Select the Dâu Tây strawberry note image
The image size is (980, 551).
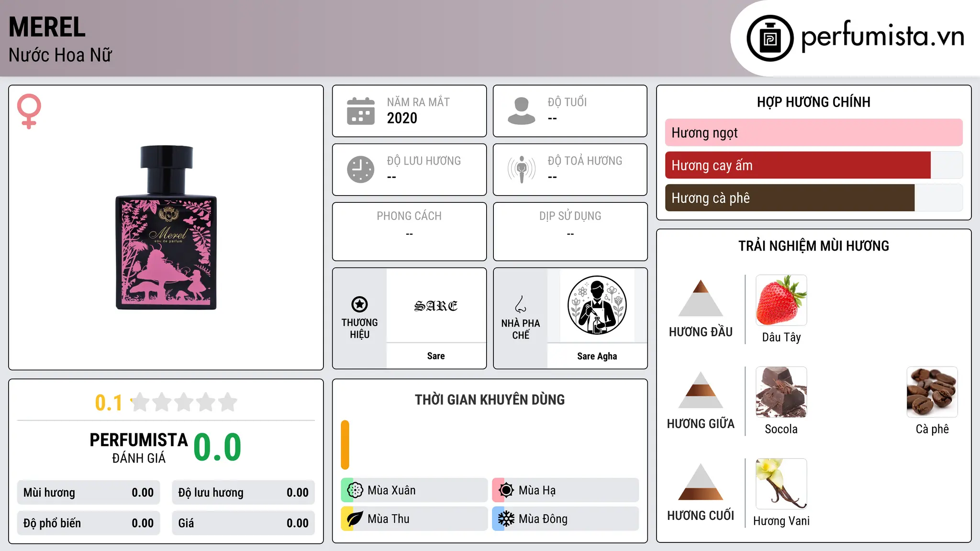tap(781, 300)
